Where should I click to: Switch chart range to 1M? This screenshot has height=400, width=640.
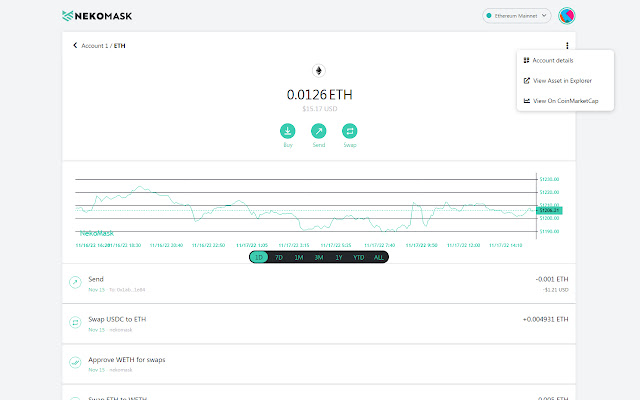click(299, 257)
